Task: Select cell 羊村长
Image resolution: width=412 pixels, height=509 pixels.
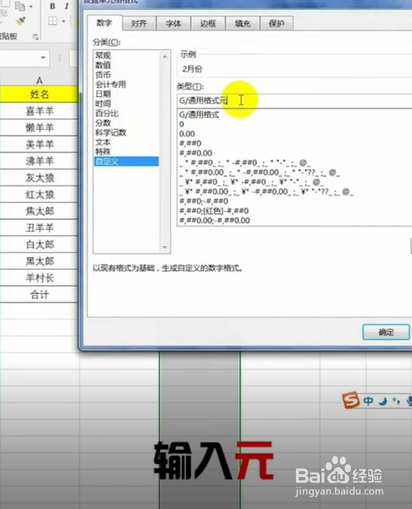Action: 39,278
